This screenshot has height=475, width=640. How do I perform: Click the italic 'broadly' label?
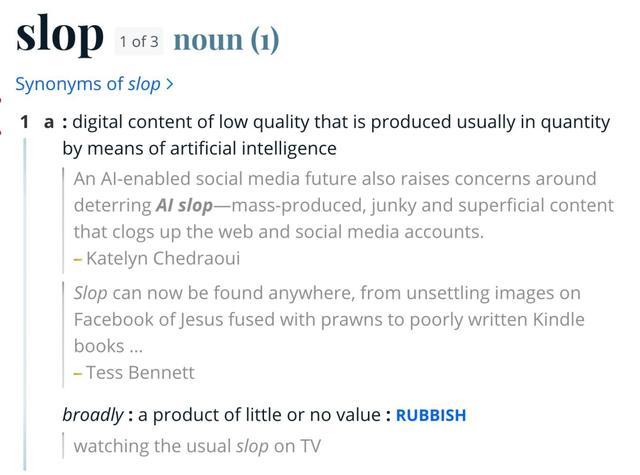tap(93, 415)
